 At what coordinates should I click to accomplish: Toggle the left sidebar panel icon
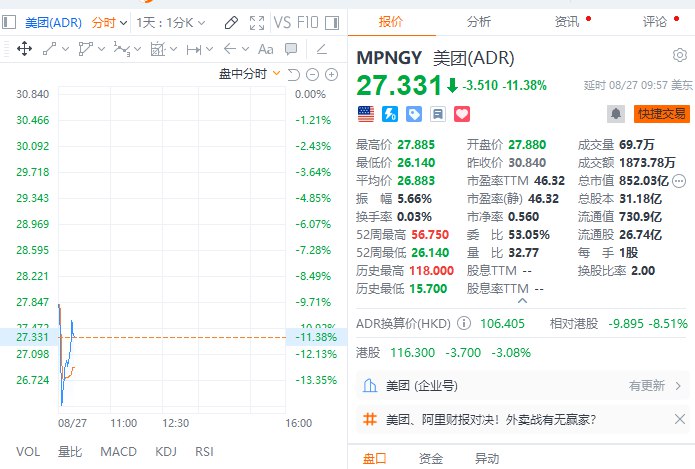pos(9,22)
